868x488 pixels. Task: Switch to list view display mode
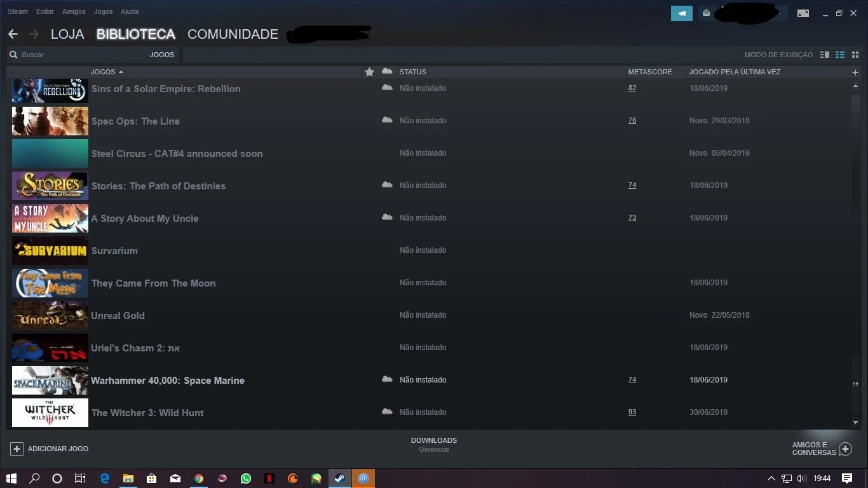(840, 55)
